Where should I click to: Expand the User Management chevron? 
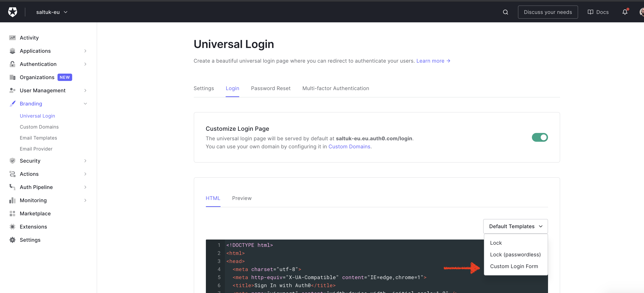85,90
